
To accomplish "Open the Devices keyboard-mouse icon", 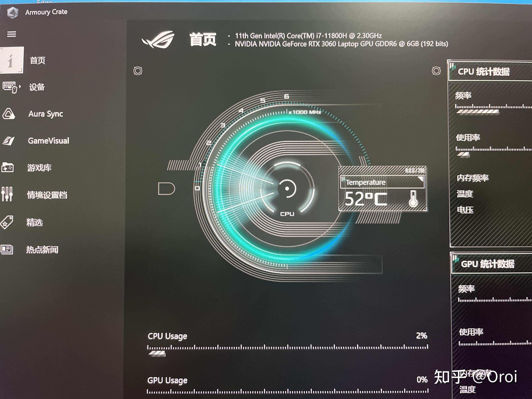I will click(x=10, y=87).
